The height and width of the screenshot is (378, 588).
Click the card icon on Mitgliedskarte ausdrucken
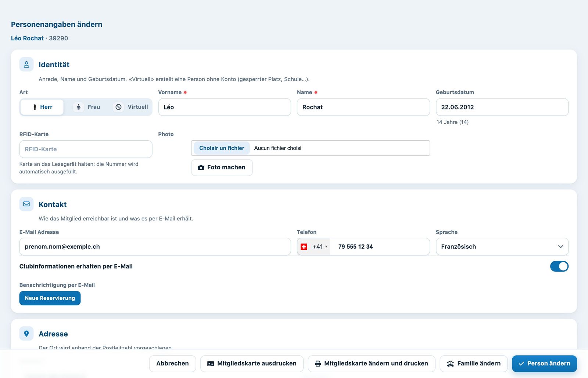(211, 364)
